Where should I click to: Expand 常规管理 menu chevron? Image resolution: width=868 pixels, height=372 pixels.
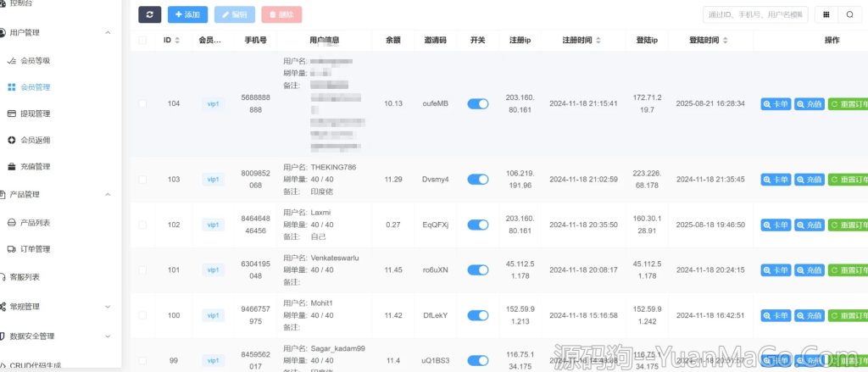pyautogui.click(x=108, y=307)
